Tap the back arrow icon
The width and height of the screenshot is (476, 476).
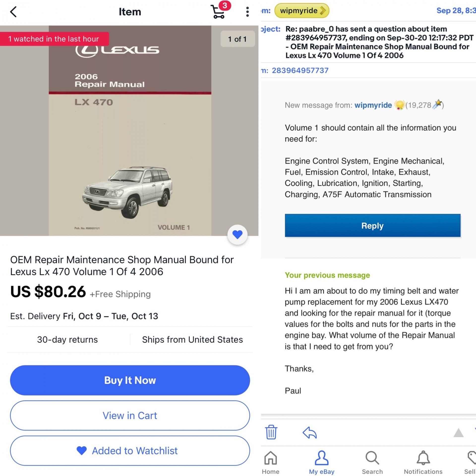pos(13,12)
